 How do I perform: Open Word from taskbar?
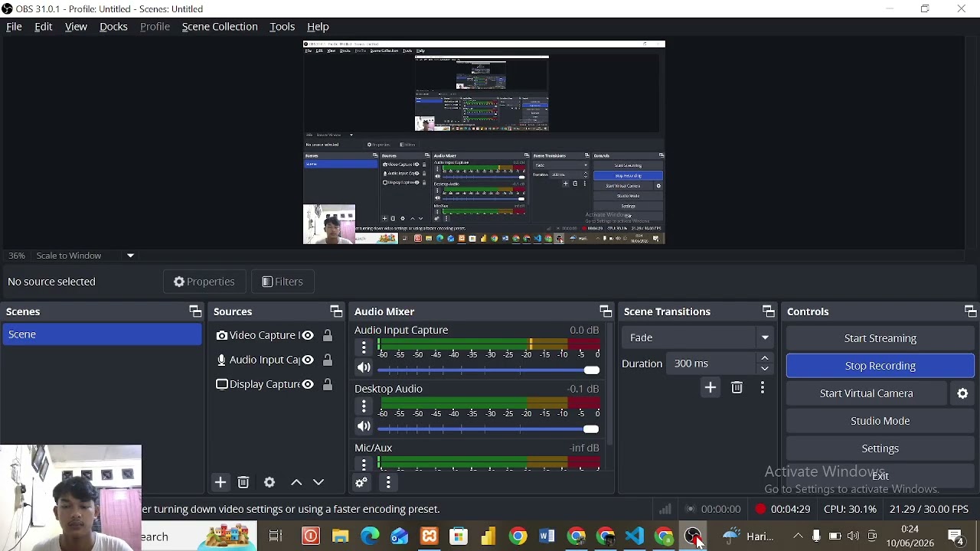point(547,536)
